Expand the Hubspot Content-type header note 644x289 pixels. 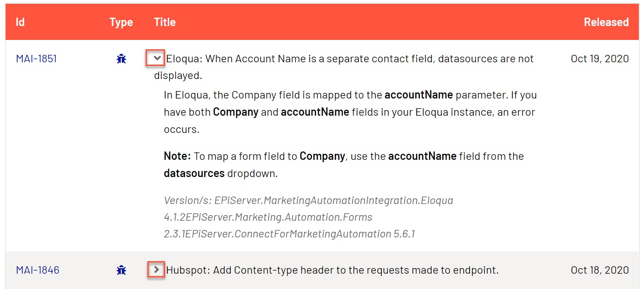157,269
